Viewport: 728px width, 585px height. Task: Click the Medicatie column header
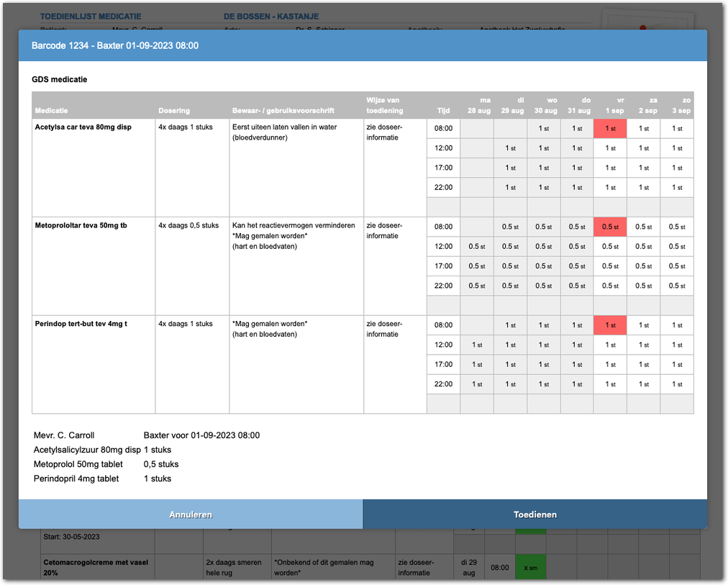click(x=52, y=111)
